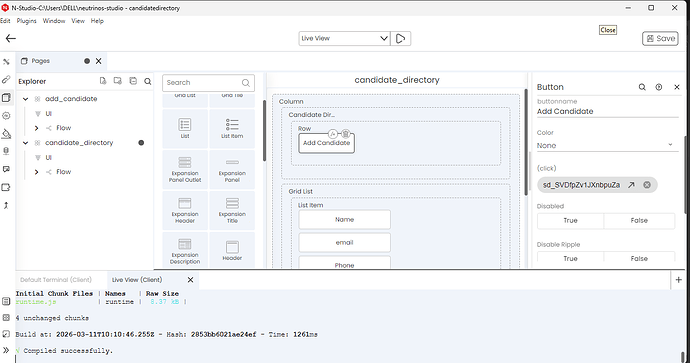Screen dimensions: 690x363
Task: Close the Button properties panel
Action: coord(677,87)
